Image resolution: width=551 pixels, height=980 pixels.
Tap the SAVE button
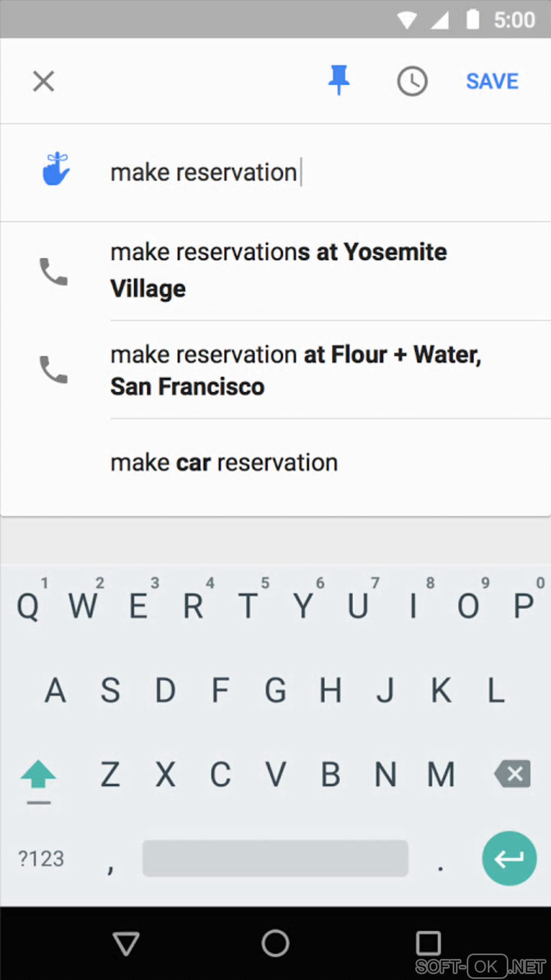pyautogui.click(x=492, y=82)
